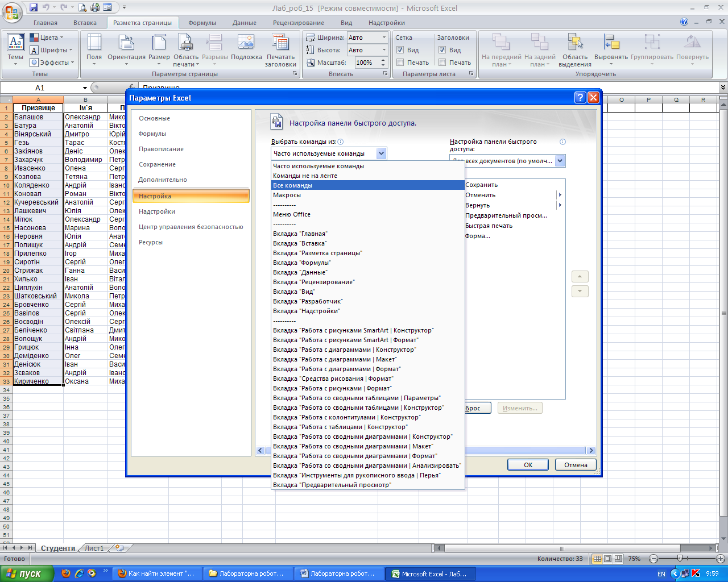Click zoom out minus button
The width and height of the screenshot is (728, 582).
tap(653, 559)
